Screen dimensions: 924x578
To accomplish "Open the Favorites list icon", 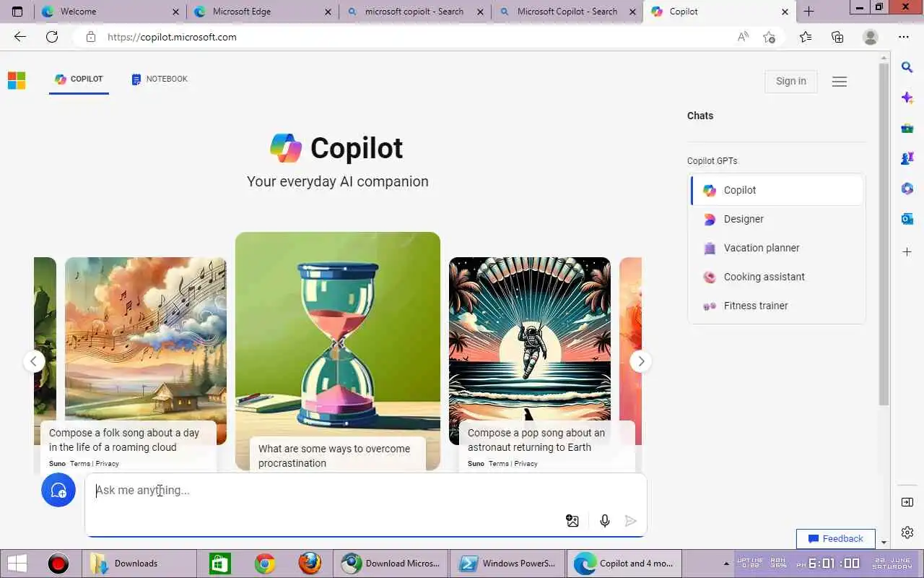I will (x=806, y=37).
